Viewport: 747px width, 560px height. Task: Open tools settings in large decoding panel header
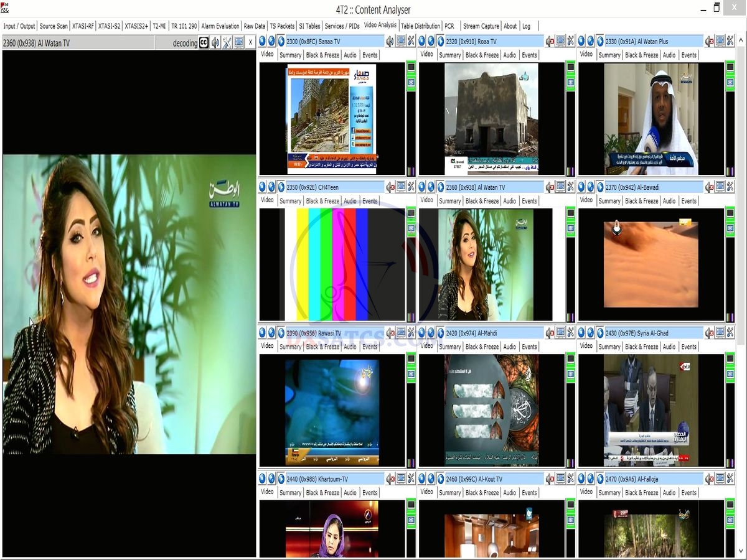click(227, 42)
